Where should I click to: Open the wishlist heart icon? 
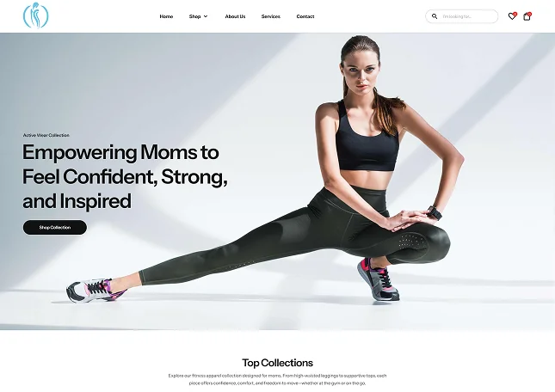pyautogui.click(x=511, y=16)
